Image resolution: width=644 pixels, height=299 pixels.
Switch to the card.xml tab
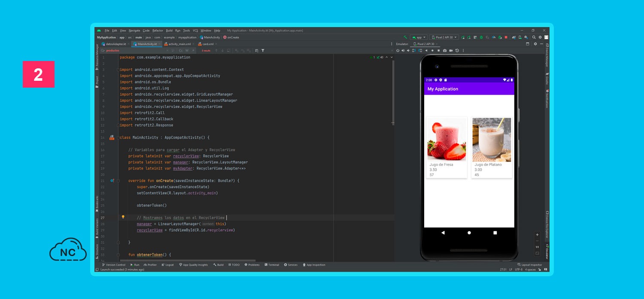[x=208, y=44]
